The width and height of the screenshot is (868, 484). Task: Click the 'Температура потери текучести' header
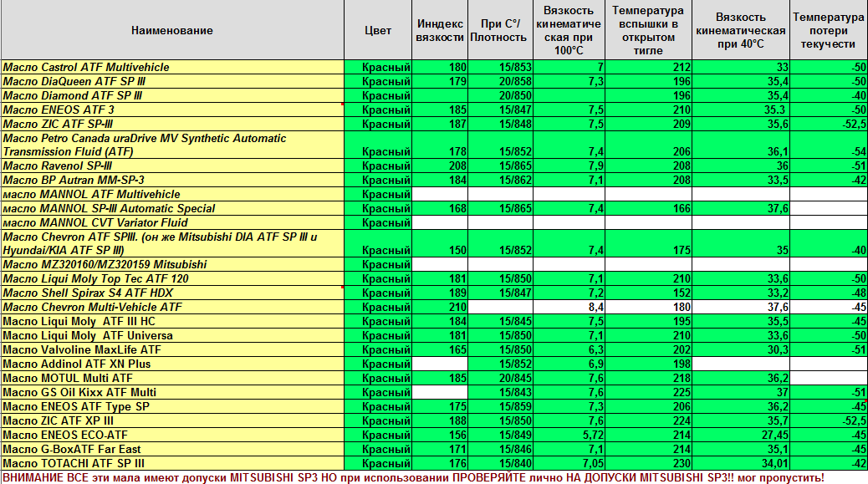(828, 30)
